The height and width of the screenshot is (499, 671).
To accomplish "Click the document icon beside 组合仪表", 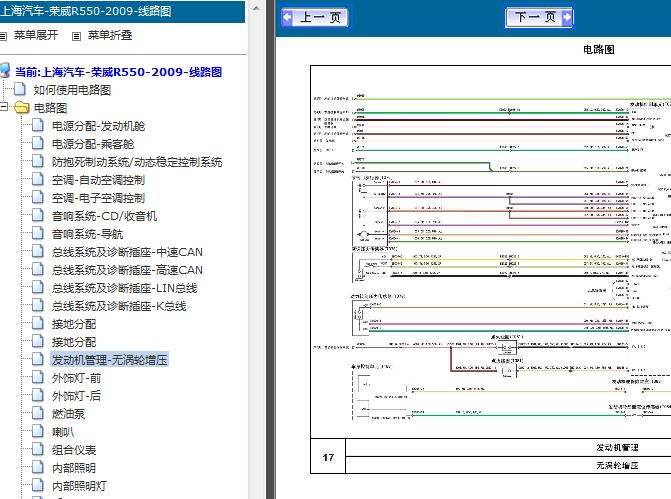I will point(38,449).
